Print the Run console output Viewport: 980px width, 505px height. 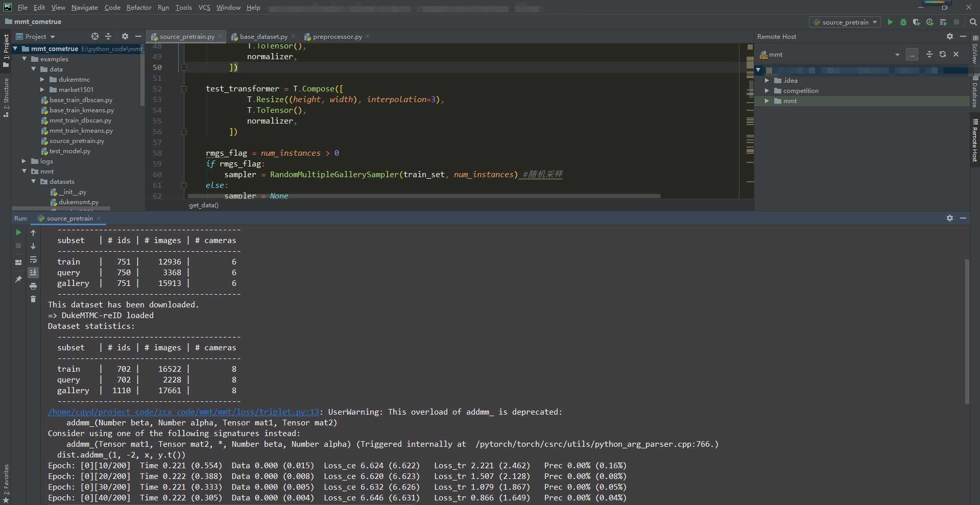tap(33, 286)
